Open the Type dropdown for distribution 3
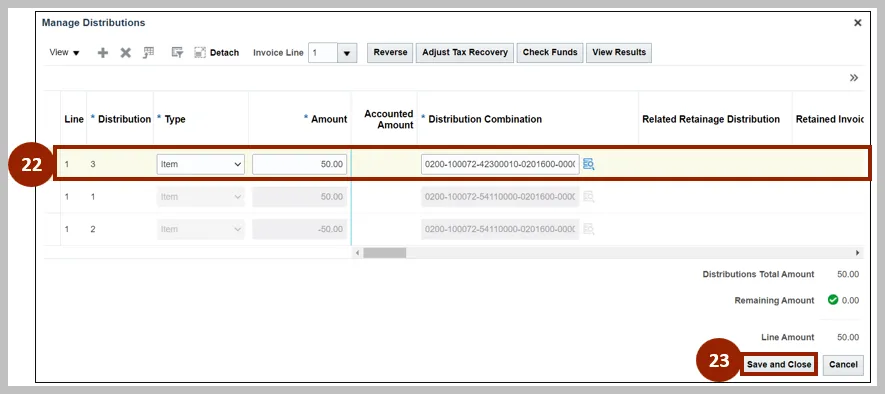885x394 pixels. [200, 164]
